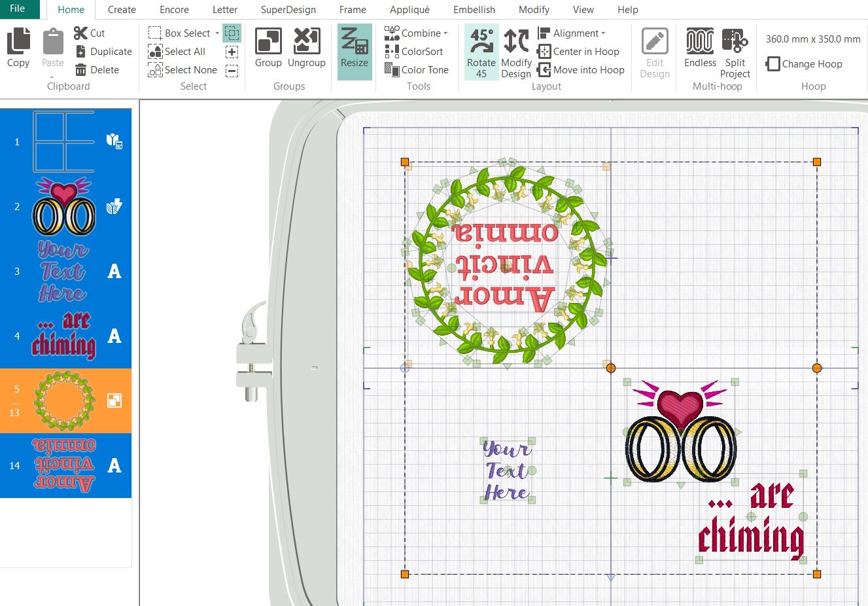Select design 1 grid thumbnail in filmstrip
This screenshot has width=868, height=606.
tap(65, 141)
